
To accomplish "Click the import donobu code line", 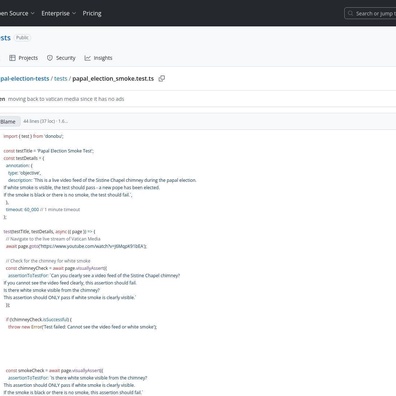I will [x=33, y=136].
